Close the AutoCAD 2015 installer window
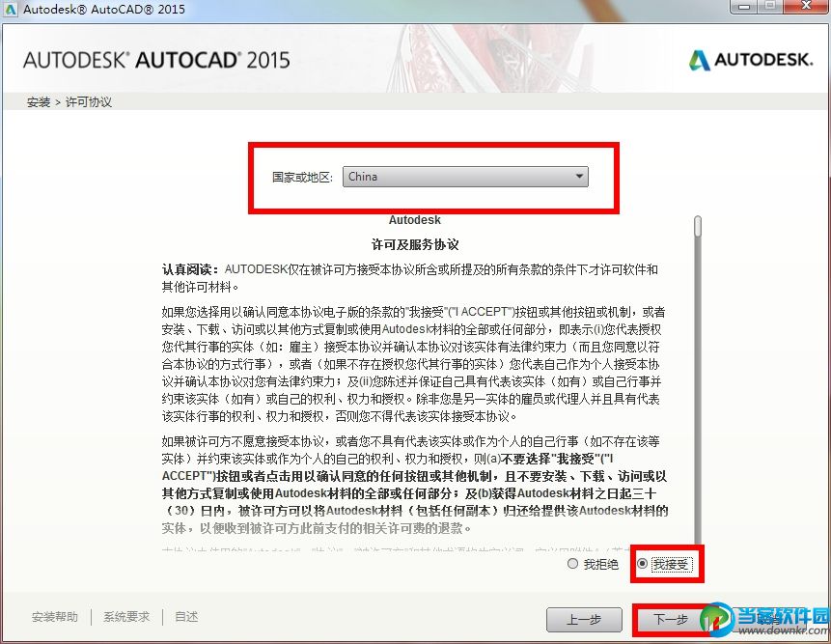 point(805,7)
